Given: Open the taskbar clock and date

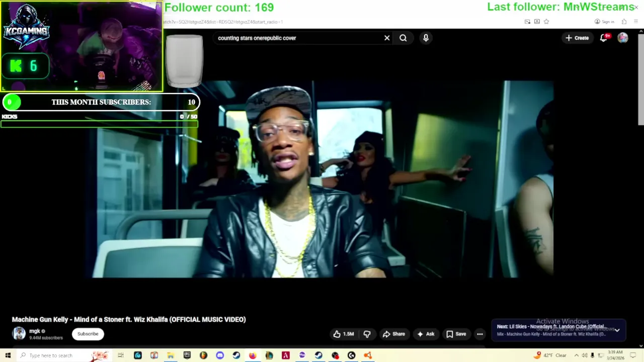Looking at the screenshot, I should [616, 355].
